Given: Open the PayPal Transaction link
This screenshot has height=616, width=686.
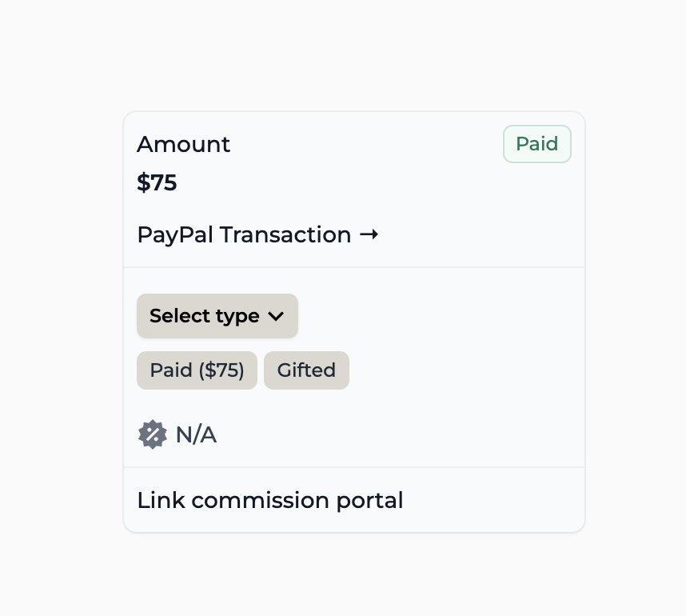Looking at the screenshot, I should (x=257, y=234).
